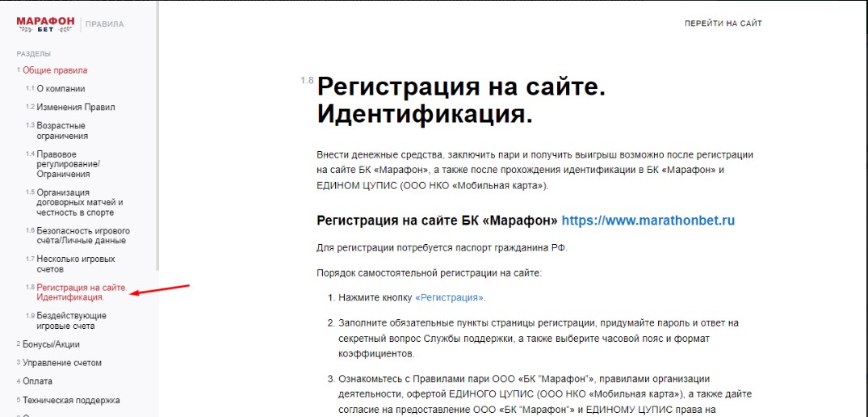Screen dimensions: 868x417
Task: Open section 1.4 Правовое регулирование/Ограничения
Action: [x=68, y=164]
